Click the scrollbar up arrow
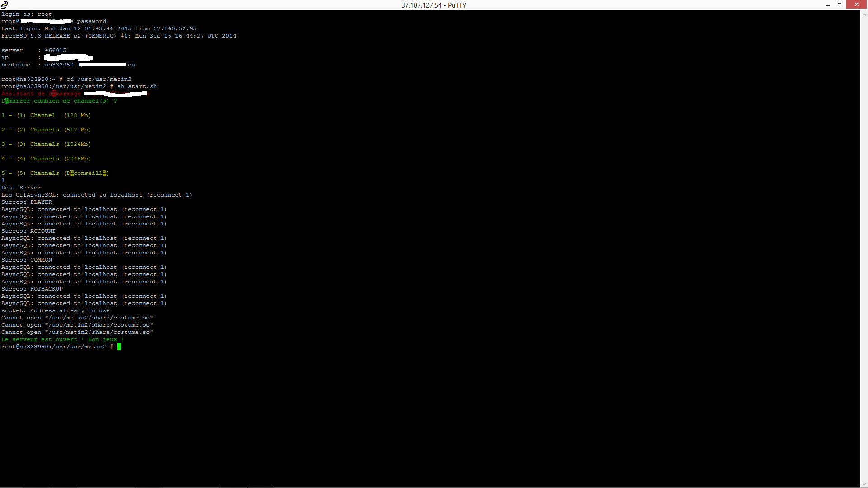 (864, 14)
